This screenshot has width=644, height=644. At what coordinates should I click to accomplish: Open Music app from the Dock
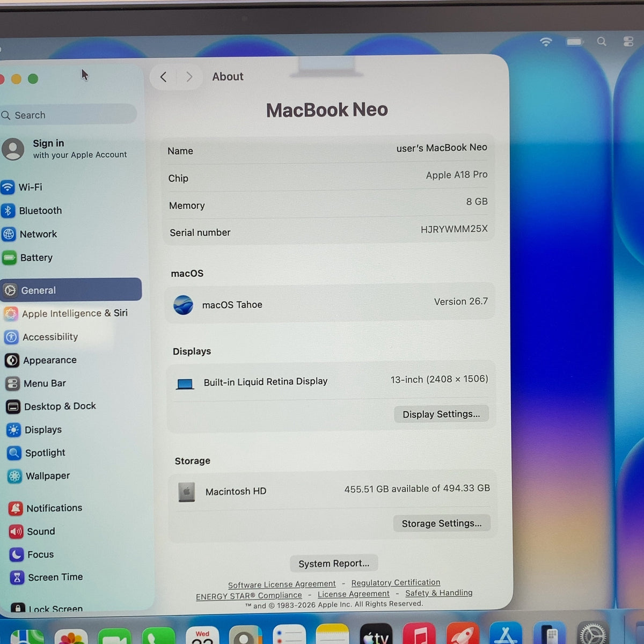419,634
